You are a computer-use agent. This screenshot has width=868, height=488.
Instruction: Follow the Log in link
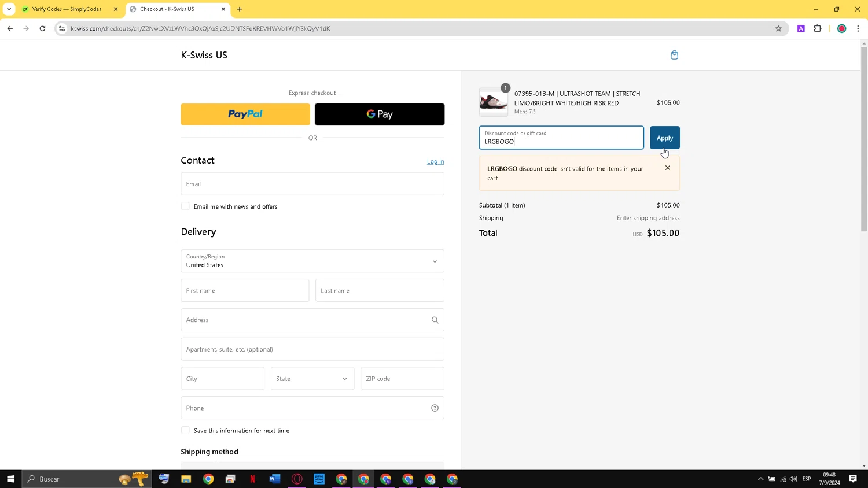[436, 161]
